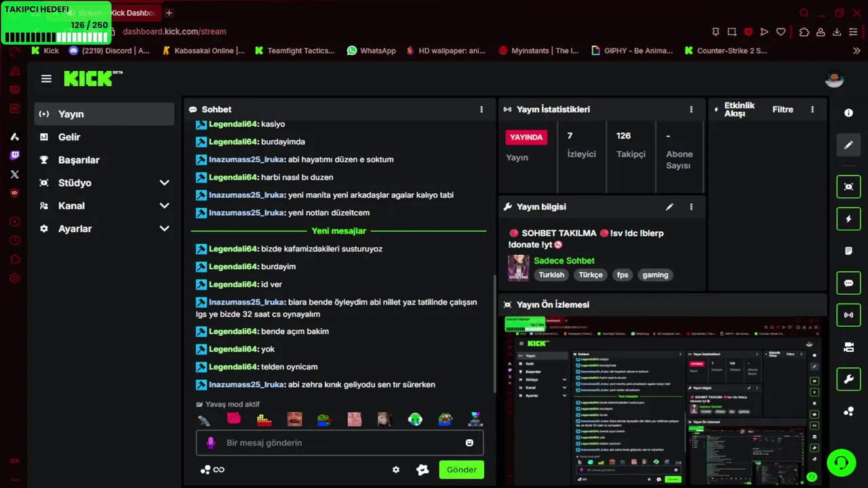
Task: Click the YAYINDA live badge
Action: tap(526, 137)
